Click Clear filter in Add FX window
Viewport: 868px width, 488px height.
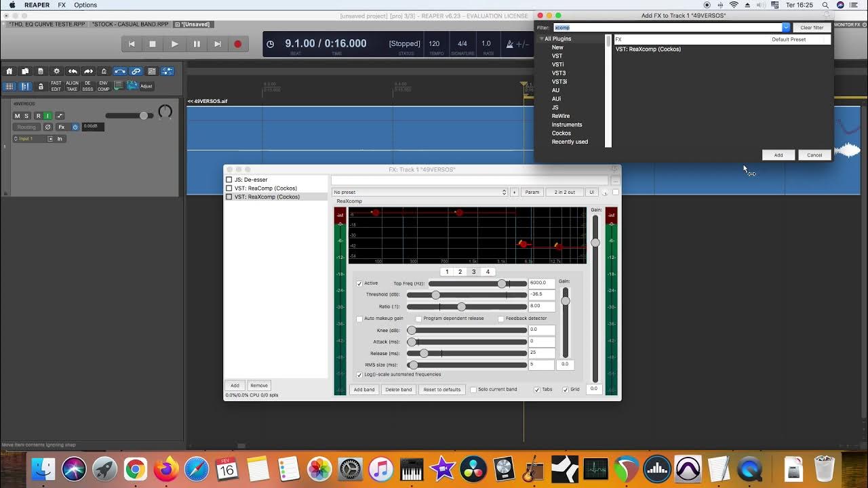coord(812,28)
